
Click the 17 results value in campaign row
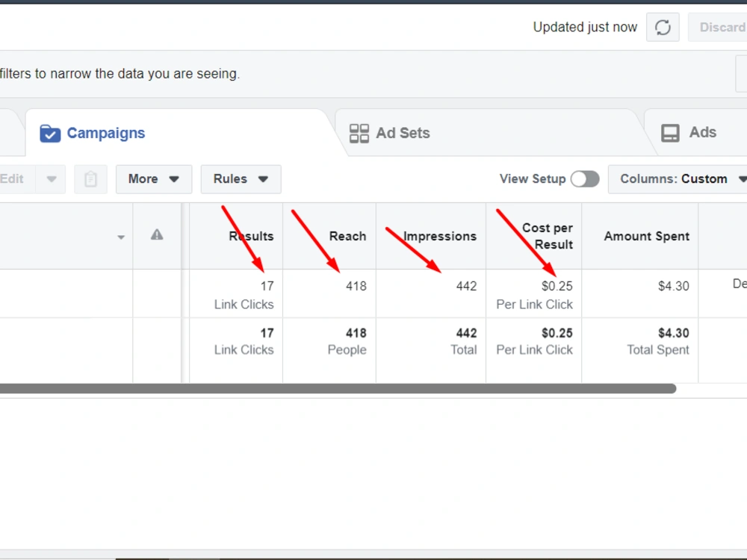click(267, 286)
